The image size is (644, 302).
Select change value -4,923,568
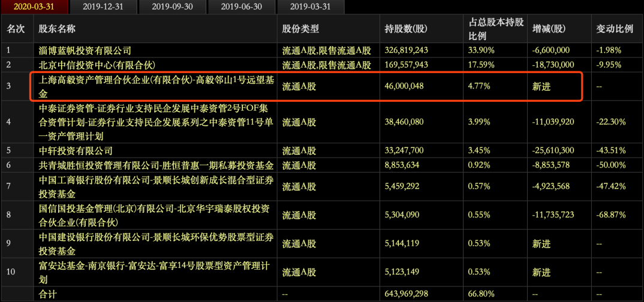pos(551,186)
